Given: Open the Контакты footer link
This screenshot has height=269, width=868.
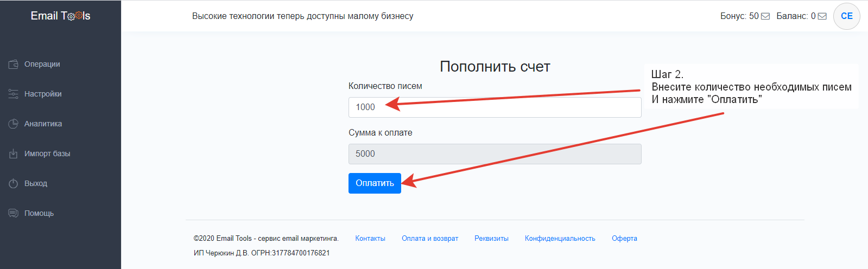Looking at the screenshot, I should pos(370,239).
